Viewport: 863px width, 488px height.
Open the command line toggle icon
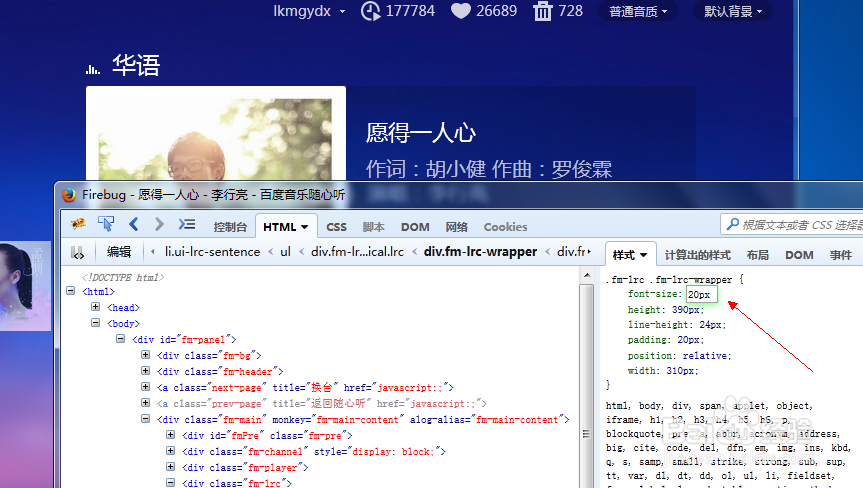[x=187, y=224]
